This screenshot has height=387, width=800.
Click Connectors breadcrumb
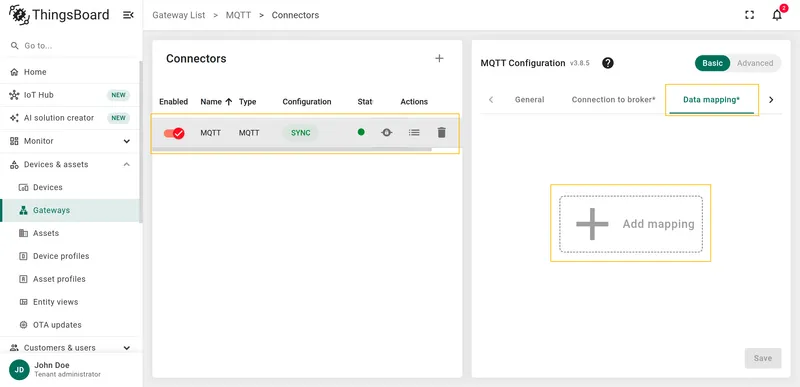[x=295, y=15]
